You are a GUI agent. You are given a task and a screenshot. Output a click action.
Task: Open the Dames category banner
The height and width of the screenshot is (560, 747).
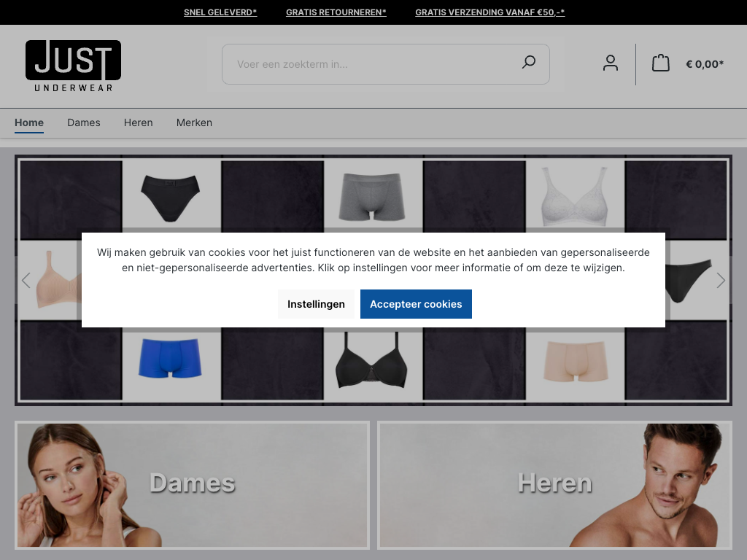(193, 485)
